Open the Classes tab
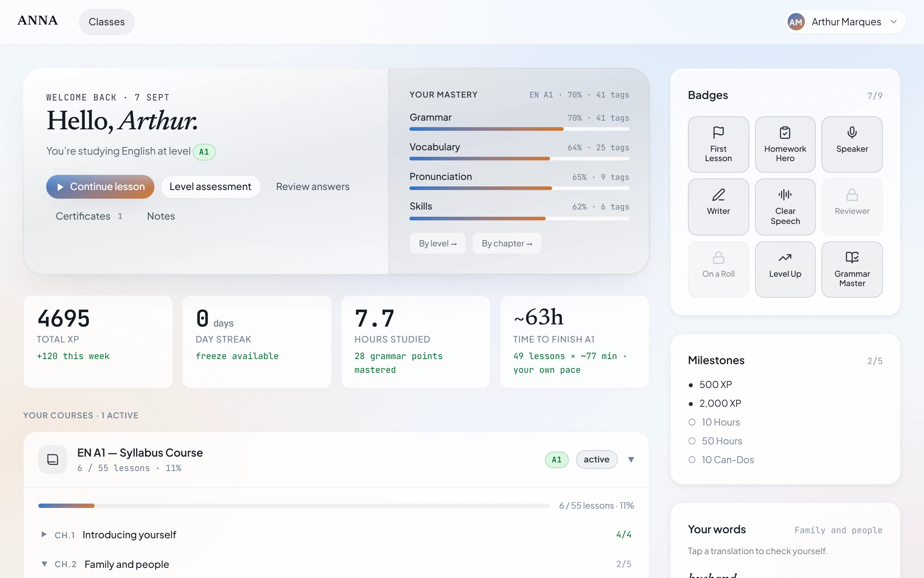The image size is (924, 578). click(106, 22)
